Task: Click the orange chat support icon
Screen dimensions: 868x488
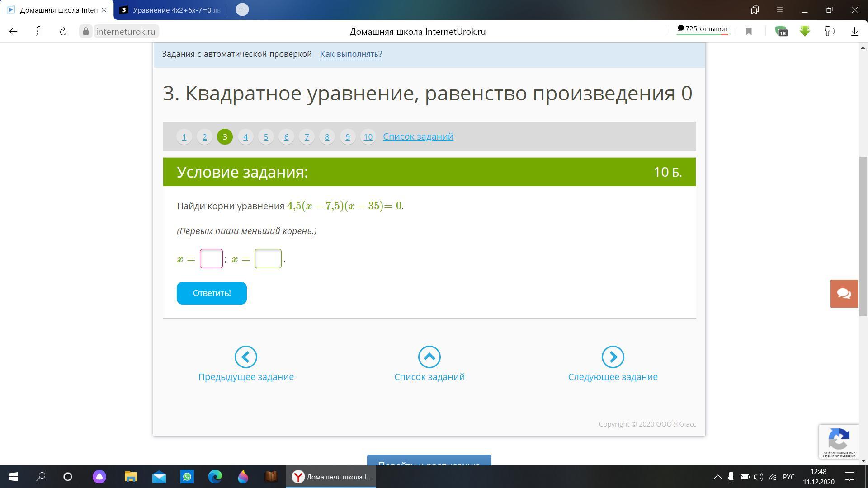Action: pyautogui.click(x=844, y=294)
